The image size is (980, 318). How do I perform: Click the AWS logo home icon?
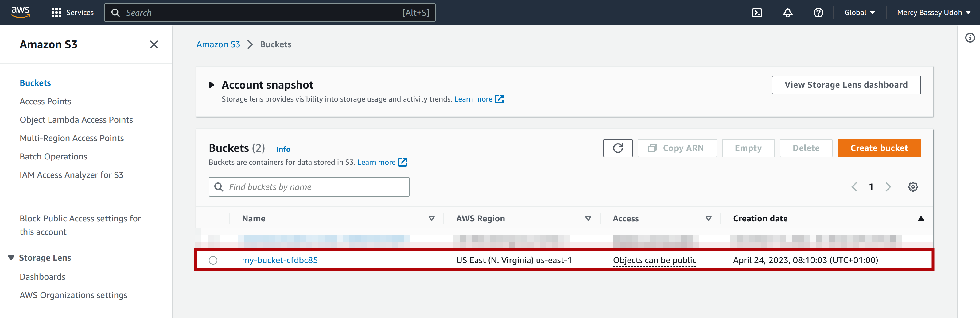point(21,12)
